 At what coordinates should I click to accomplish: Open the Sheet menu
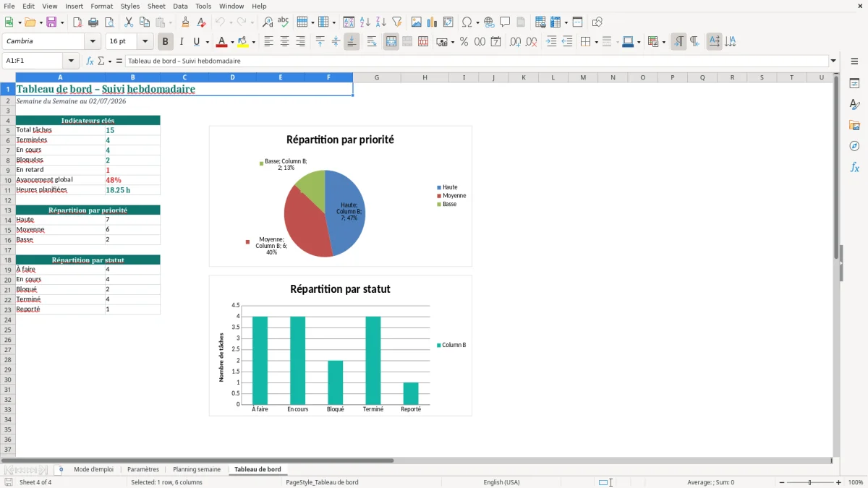[156, 6]
